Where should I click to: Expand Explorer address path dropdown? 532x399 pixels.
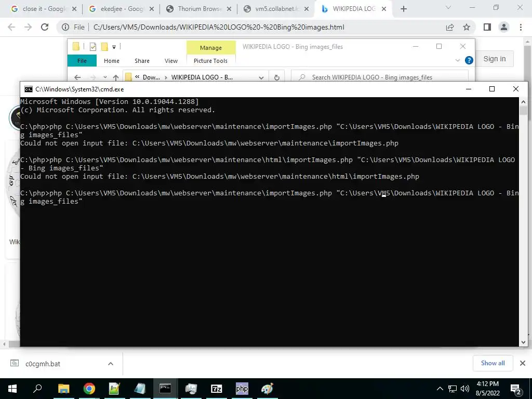click(x=261, y=77)
